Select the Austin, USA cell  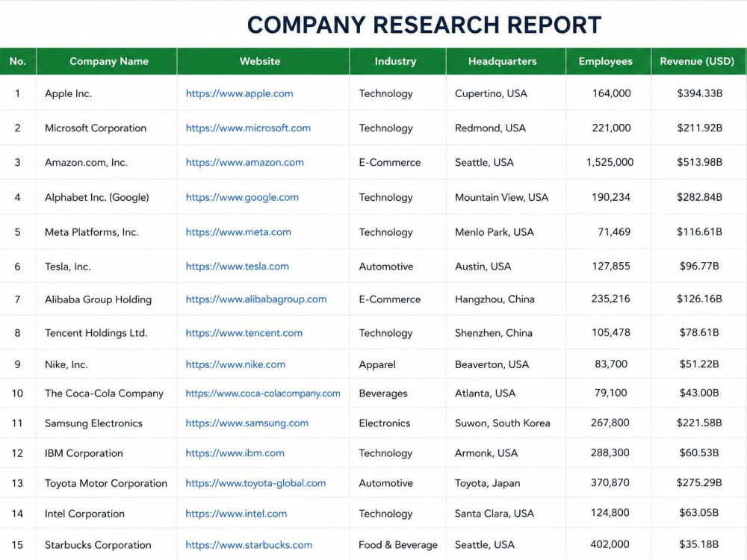coord(506,267)
